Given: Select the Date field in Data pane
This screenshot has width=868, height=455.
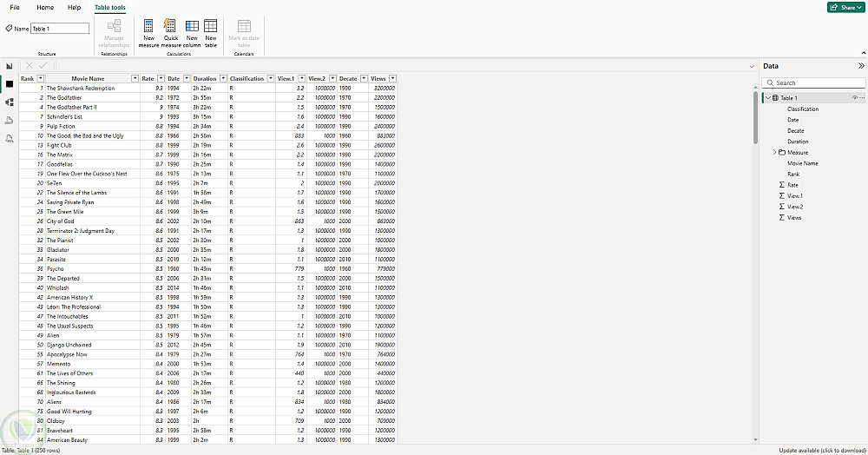Looking at the screenshot, I should pyautogui.click(x=792, y=120).
